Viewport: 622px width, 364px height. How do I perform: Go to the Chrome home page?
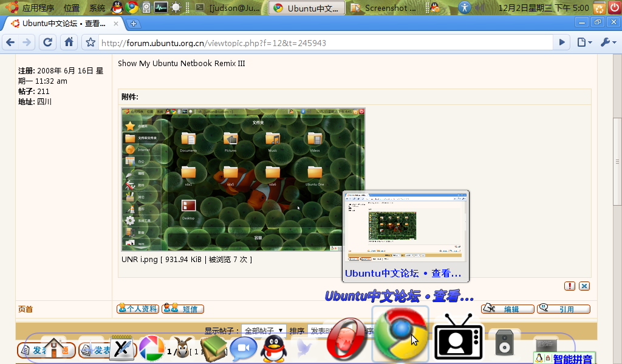point(69,42)
